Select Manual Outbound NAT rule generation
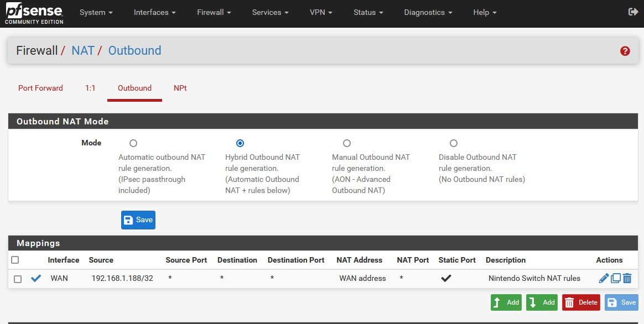Screen dimensions: 644x324 click(347, 143)
